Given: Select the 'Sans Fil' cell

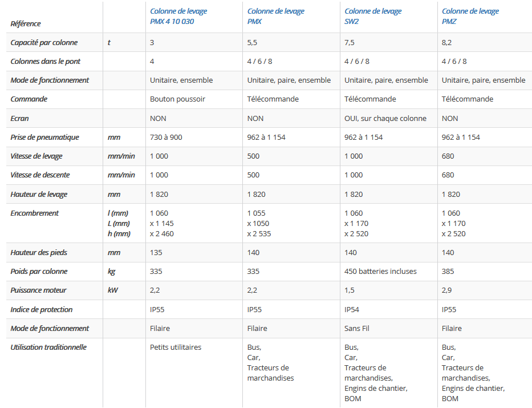Looking at the screenshot, I should point(357,328).
